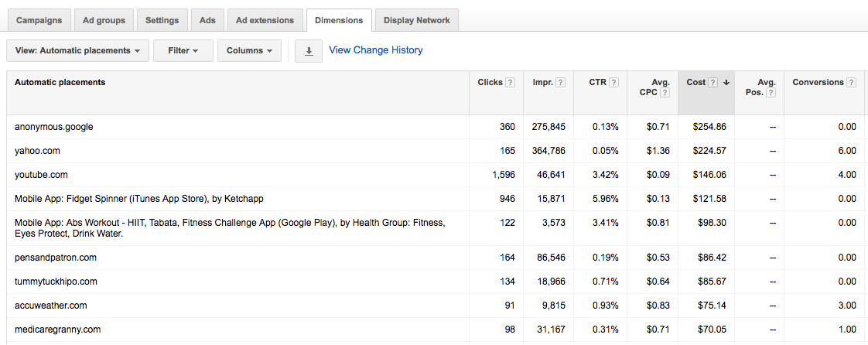Sort by the Clicks column header
Screen dimensions: 868x345
click(490, 83)
